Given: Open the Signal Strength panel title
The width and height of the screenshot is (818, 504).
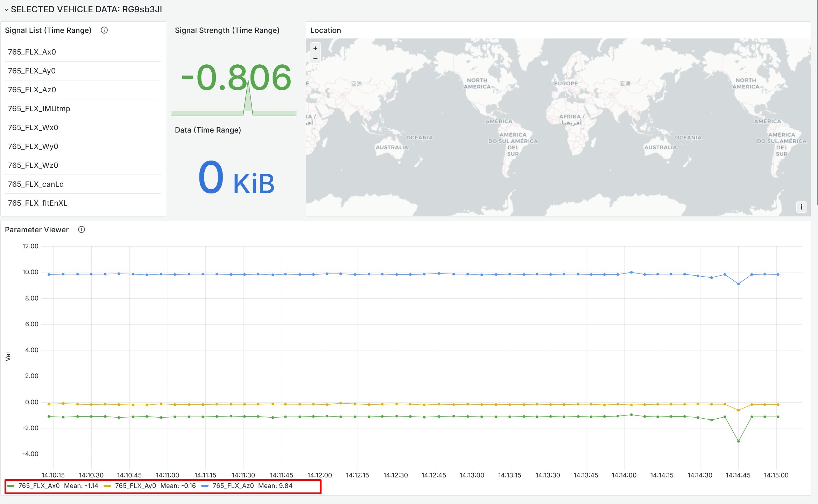Looking at the screenshot, I should (227, 30).
